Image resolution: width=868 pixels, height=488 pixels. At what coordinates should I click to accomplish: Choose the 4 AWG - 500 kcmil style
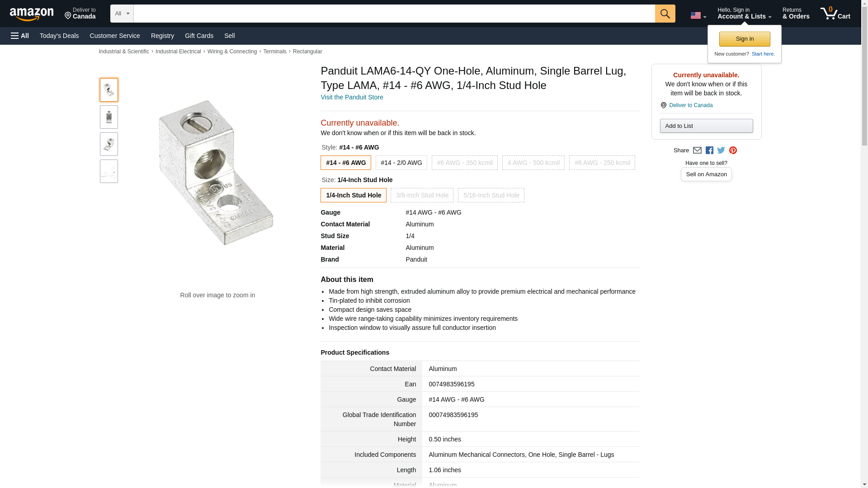coord(533,163)
